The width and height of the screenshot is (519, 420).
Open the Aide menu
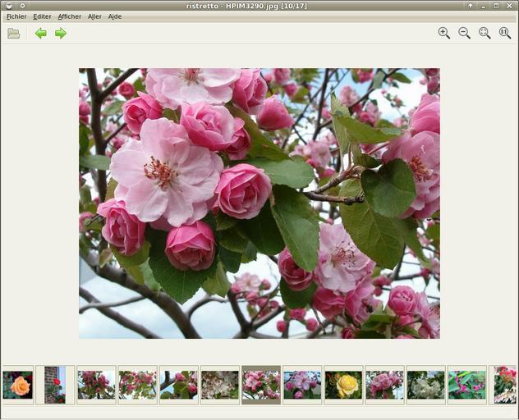pyautogui.click(x=115, y=16)
